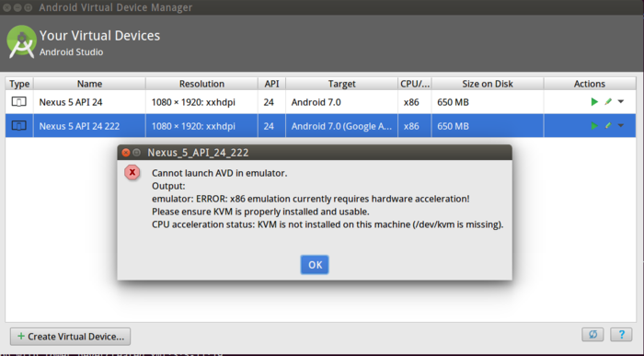Click the 'CPU acceleration status' message line

pyautogui.click(x=328, y=224)
